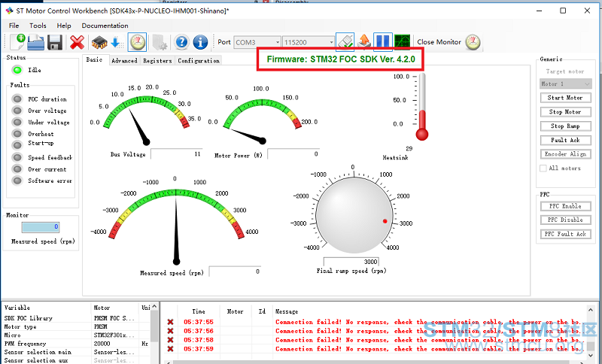Select the PWM frequency variable row
602x364 pixels.
pos(76,344)
